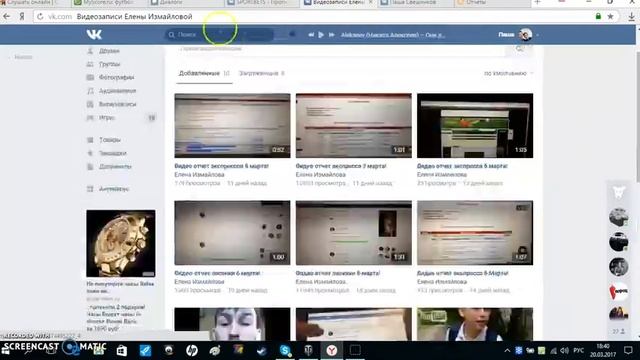The height and width of the screenshot is (360, 640).
Task: Click the downloads arrow icon in the browser
Action: 631,17
